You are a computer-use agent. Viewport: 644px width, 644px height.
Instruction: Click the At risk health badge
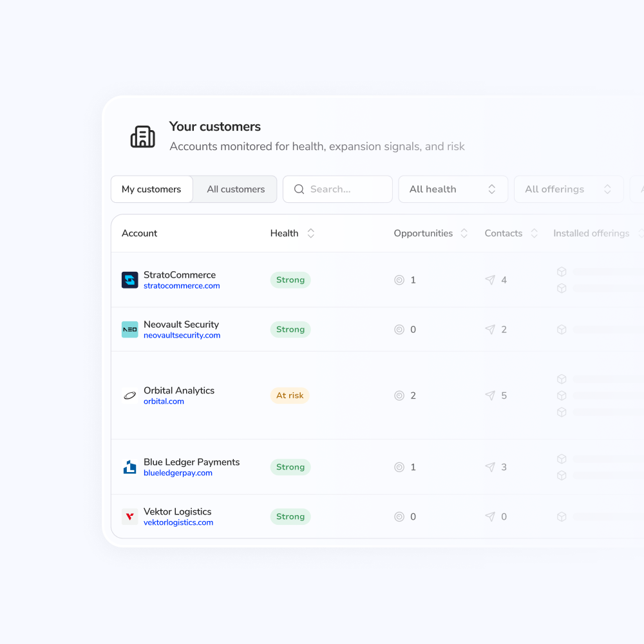point(290,395)
